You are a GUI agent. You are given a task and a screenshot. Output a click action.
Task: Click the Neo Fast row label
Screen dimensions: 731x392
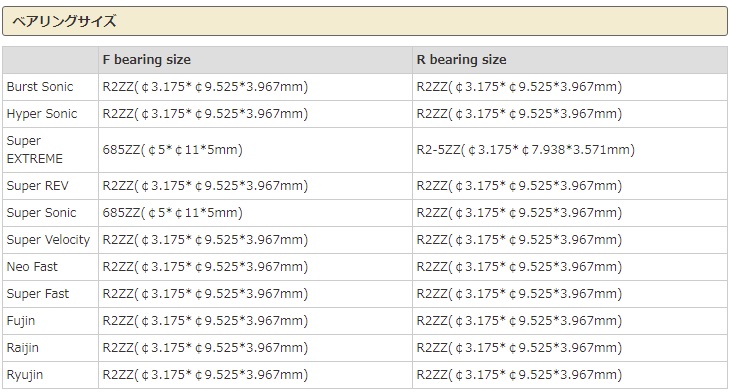pyautogui.click(x=32, y=267)
